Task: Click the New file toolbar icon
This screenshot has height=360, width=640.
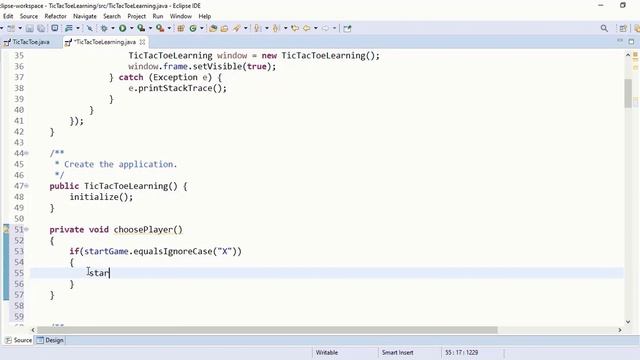Action: click(11, 28)
